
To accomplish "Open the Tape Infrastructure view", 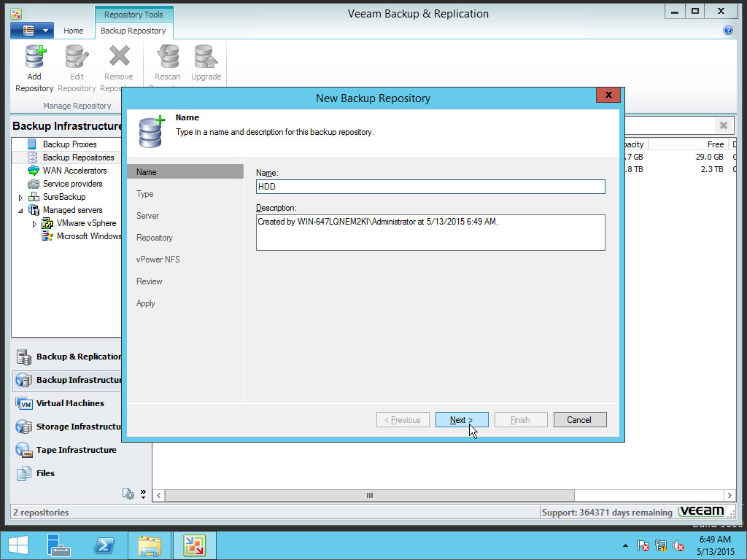I will pos(66,450).
